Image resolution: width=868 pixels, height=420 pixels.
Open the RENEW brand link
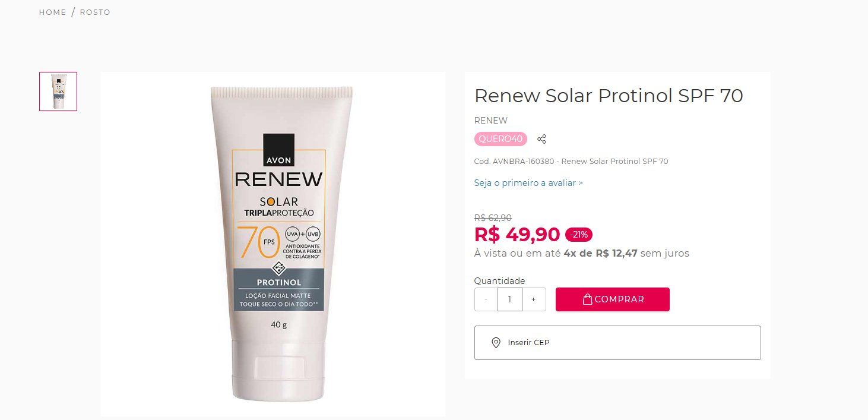click(x=491, y=121)
